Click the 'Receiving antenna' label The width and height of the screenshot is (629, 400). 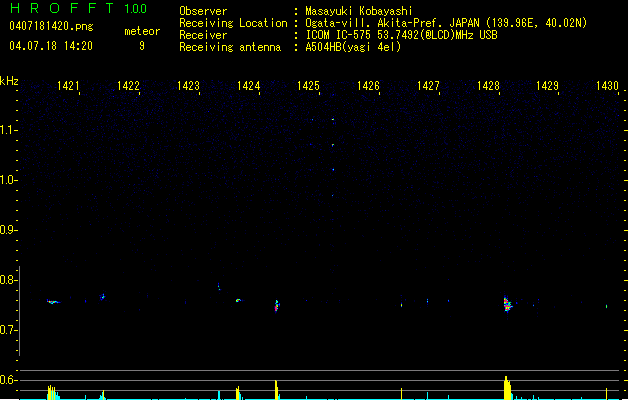pos(230,47)
